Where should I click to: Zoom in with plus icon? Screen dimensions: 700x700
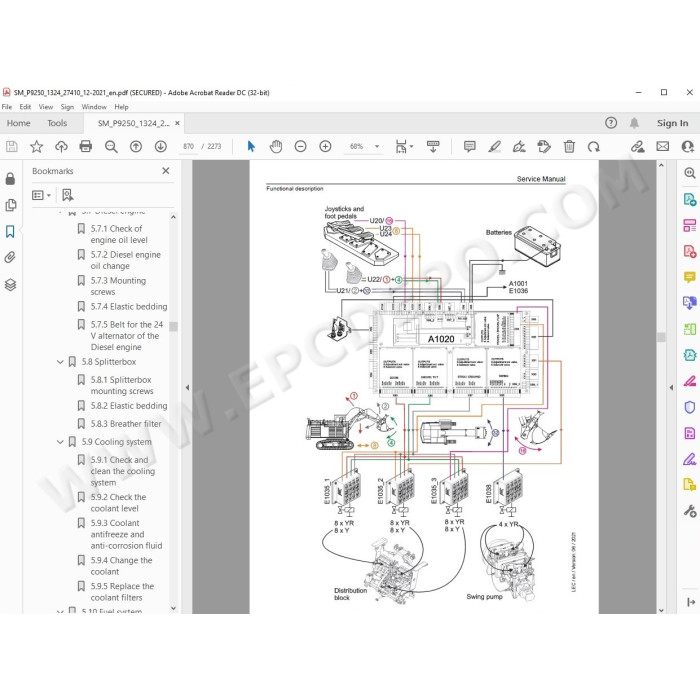click(x=325, y=146)
